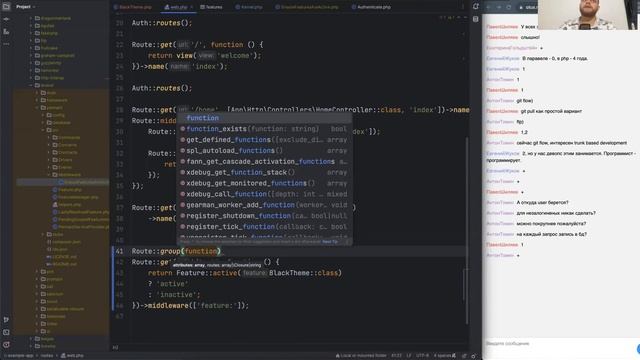Open the Terminal tool icon in left stripe
This screenshot has width=640, height=360.
point(6,332)
